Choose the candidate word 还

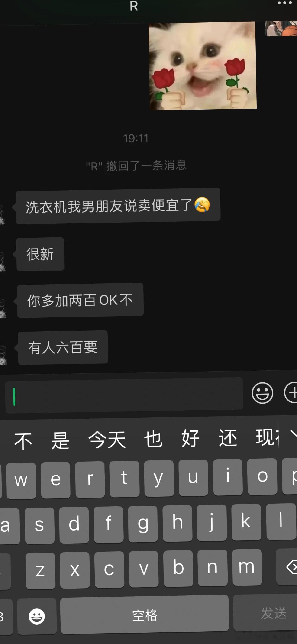(228, 437)
